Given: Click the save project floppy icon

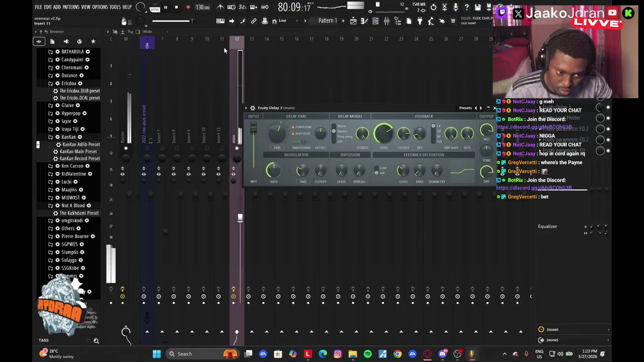Looking at the screenshot, I should 477,7.
